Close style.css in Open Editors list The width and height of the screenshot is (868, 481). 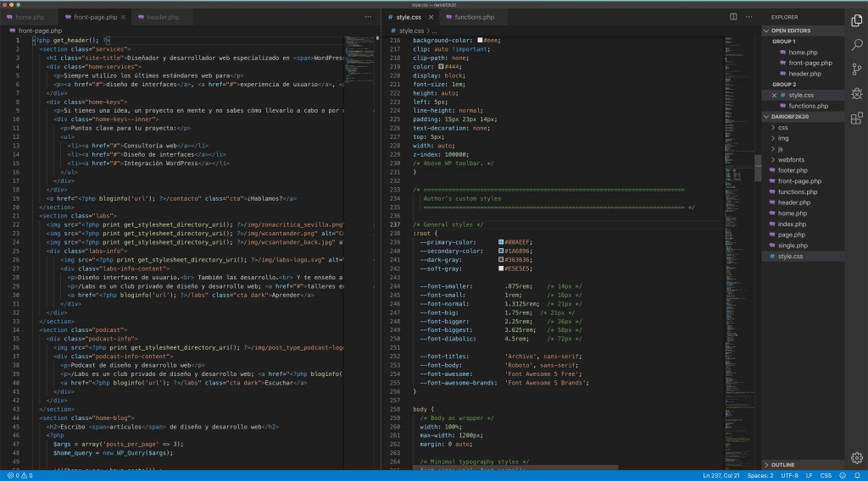point(774,95)
